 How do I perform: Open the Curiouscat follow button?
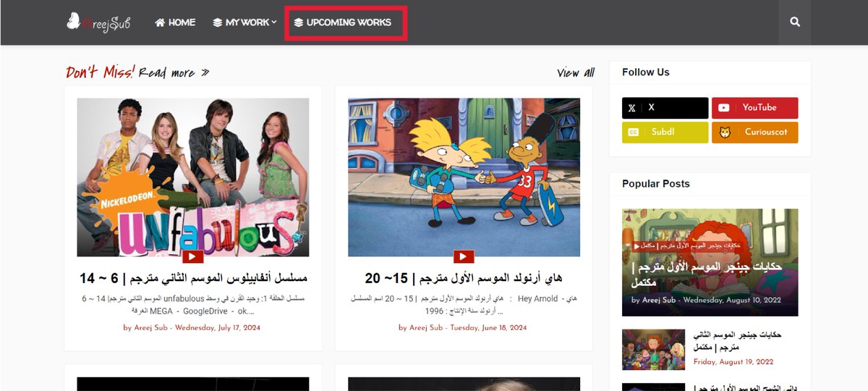pos(755,133)
